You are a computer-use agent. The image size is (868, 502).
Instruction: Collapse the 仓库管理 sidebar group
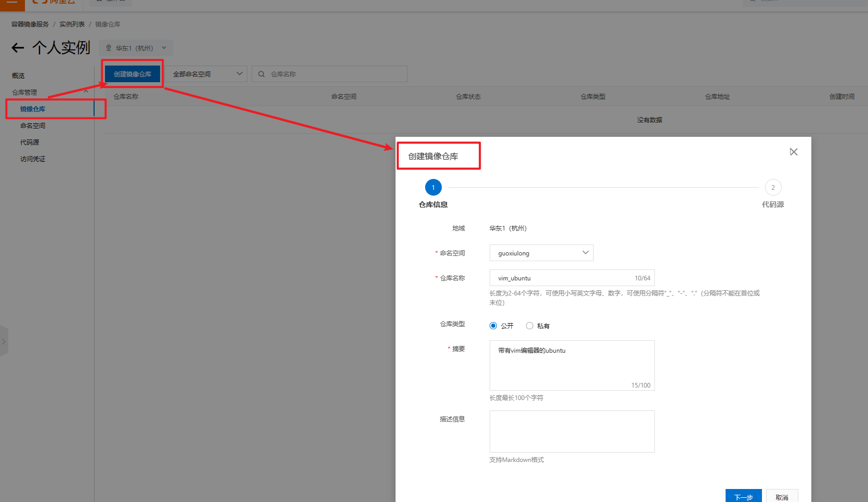tap(86, 92)
